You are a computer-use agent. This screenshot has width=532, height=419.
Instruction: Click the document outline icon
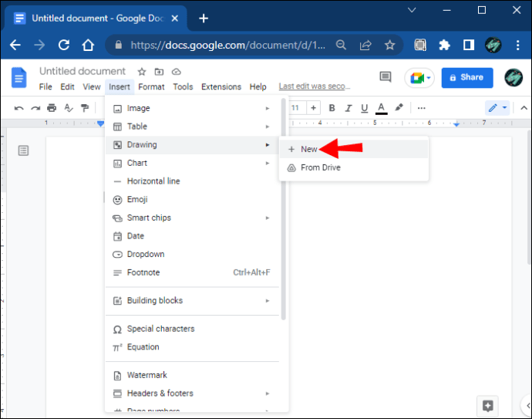23,150
